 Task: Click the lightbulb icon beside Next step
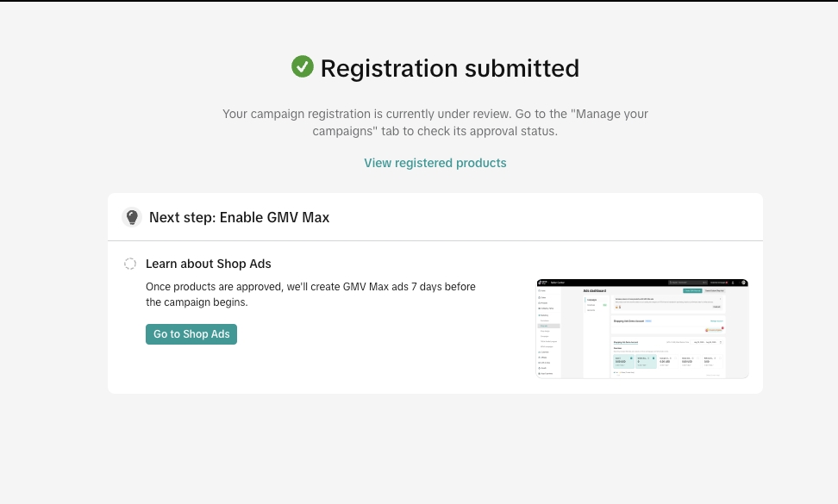click(x=131, y=217)
